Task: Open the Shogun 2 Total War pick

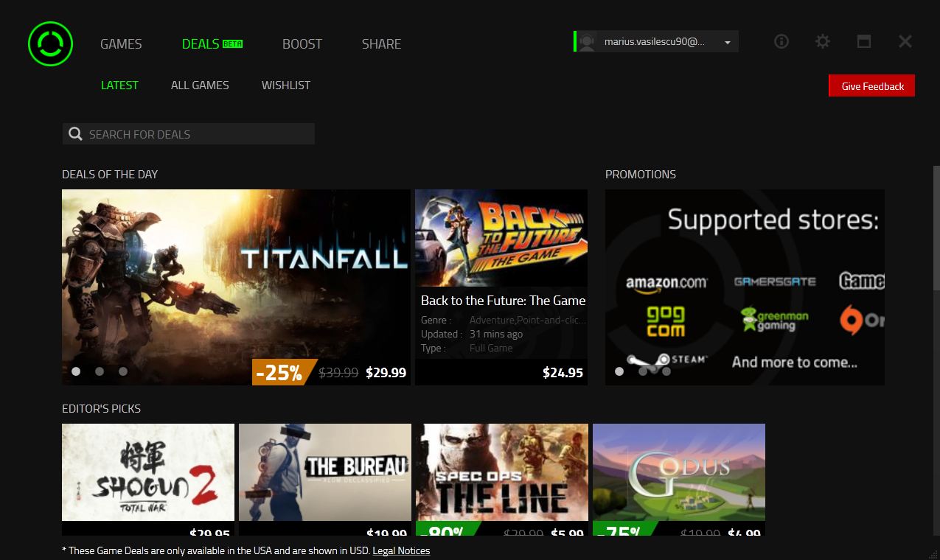Action: click(x=148, y=472)
